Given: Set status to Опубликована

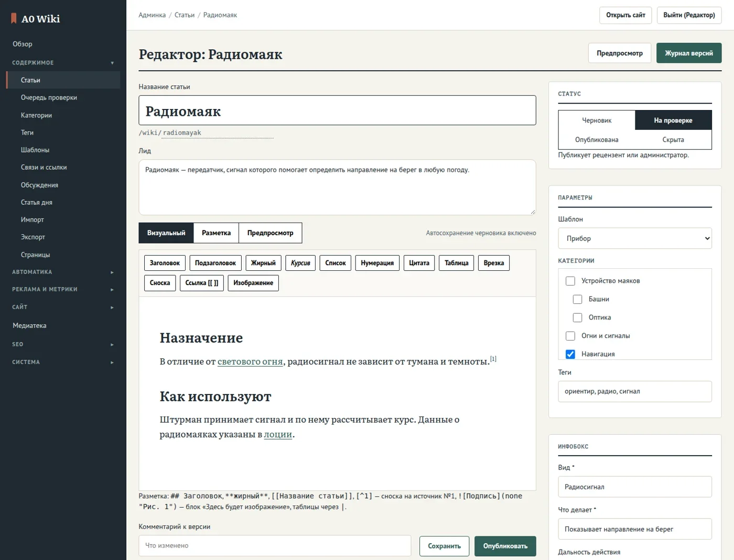Looking at the screenshot, I should [x=597, y=140].
